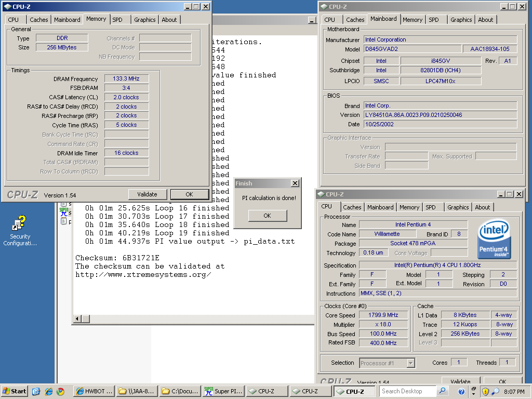Open Memory tab in Mainboard CPU-Z window
This screenshot has height=399, width=532.
coord(413,20)
